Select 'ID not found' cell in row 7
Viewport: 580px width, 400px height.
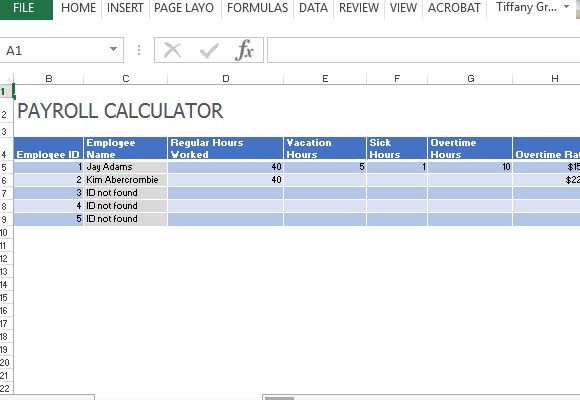pos(126,193)
